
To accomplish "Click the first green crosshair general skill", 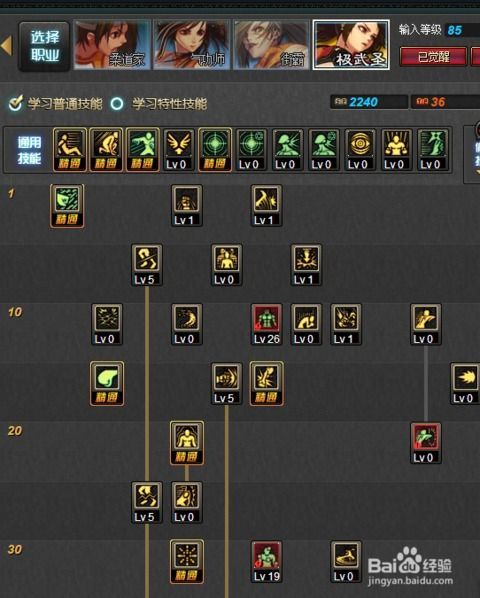I will click(215, 150).
